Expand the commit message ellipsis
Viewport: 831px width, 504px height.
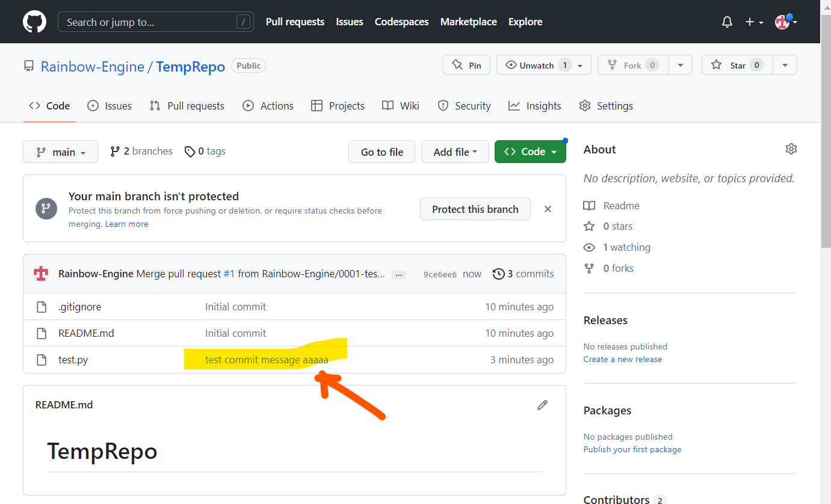[398, 275]
